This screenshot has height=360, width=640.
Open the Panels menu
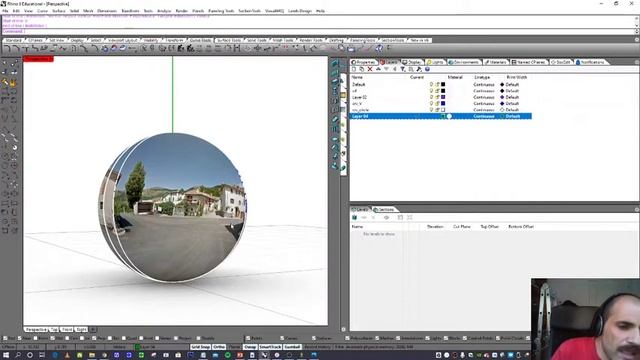pos(198,11)
